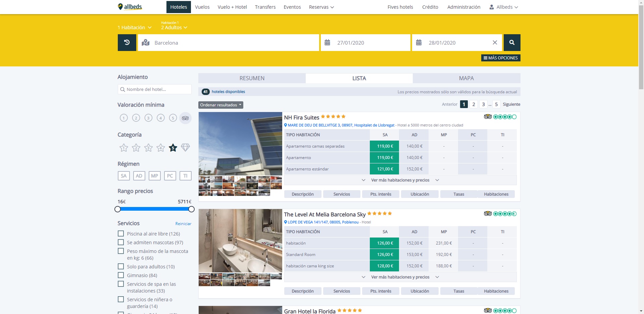Image resolution: width=644 pixels, height=314 pixels.
Task: Adjust the maximum price slider handle
Action: point(191,209)
